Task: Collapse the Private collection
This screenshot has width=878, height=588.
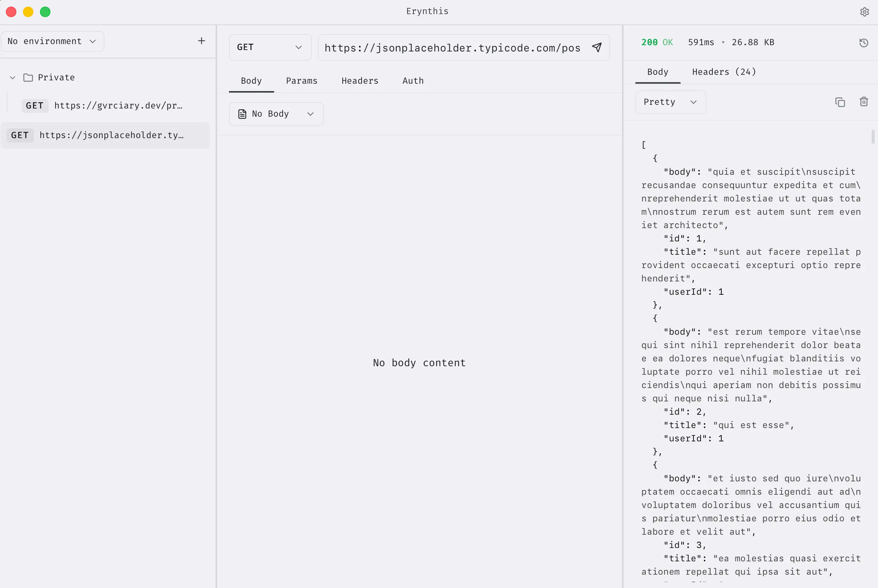Action: [12, 77]
